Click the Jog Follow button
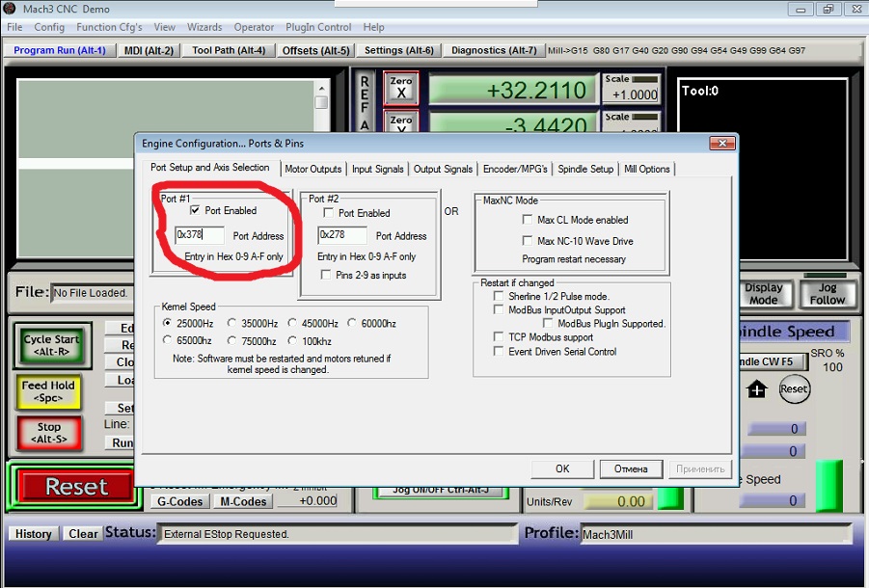This screenshot has height=588, width=869. (x=827, y=293)
